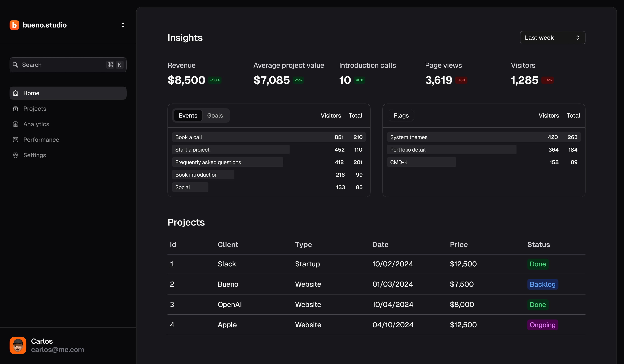Viewport: 624px width, 364px height.
Task: Select the Home icon in the sidebar
Action: (x=15, y=93)
